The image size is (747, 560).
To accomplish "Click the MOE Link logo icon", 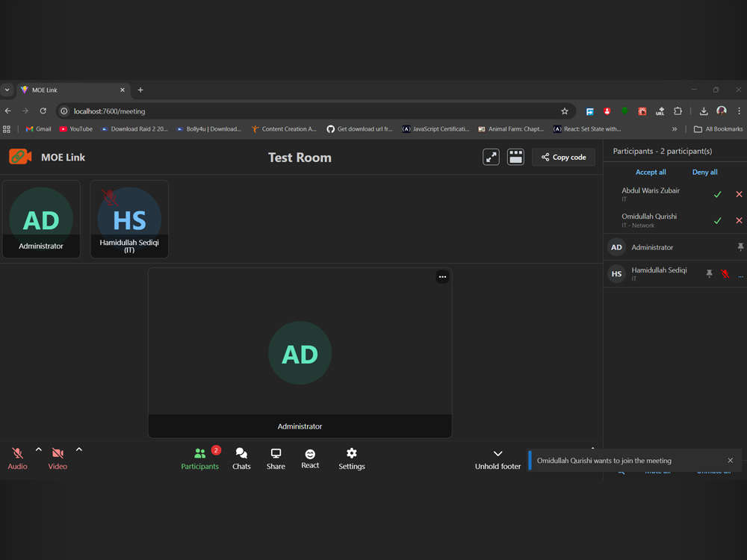I will (x=20, y=157).
